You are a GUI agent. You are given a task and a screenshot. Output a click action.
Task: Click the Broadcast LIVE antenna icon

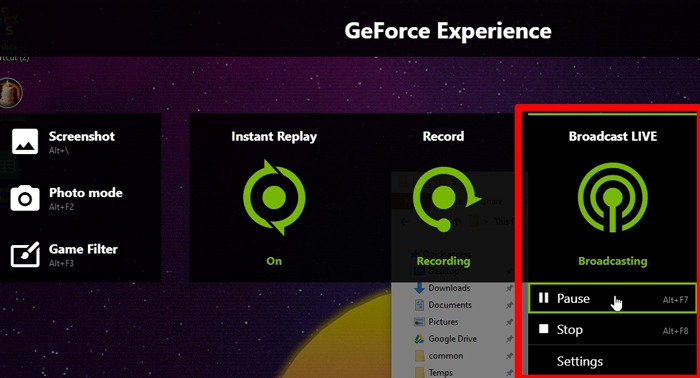coord(612,197)
